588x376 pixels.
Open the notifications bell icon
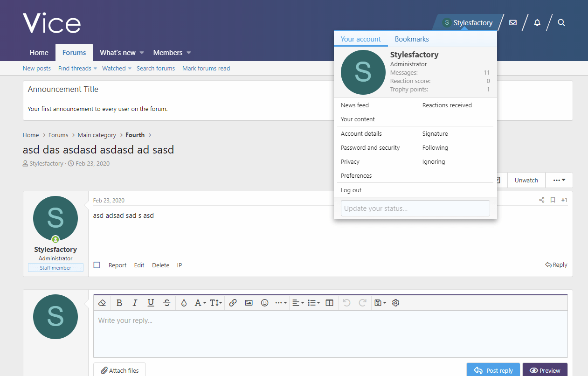pyautogui.click(x=537, y=22)
